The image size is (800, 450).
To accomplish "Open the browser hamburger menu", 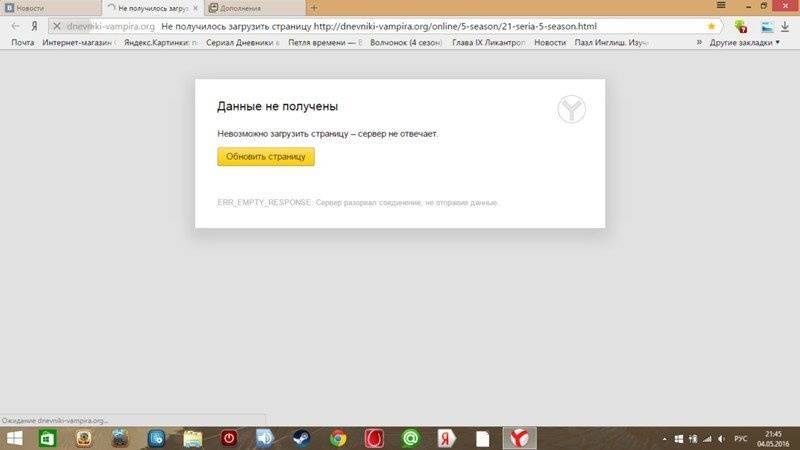I will pyautogui.click(x=721, y=6).
